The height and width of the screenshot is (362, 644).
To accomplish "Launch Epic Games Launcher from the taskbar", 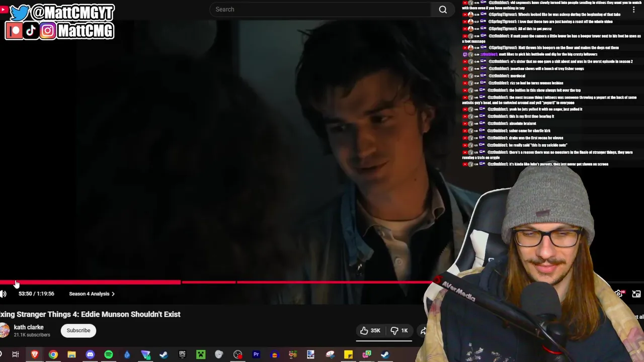I will pyautogui.click(x=182, y=355).
